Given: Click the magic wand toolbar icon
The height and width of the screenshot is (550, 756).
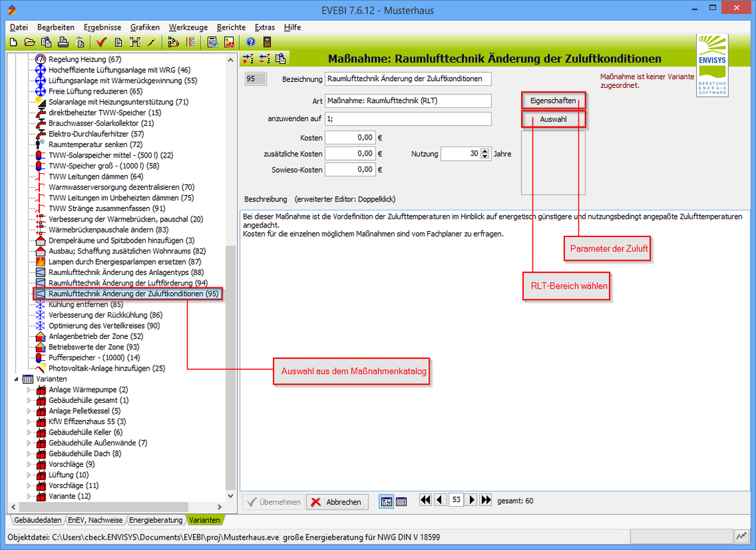Looking at the screenshot, I should pyautogui.click(x=151, y=42).
